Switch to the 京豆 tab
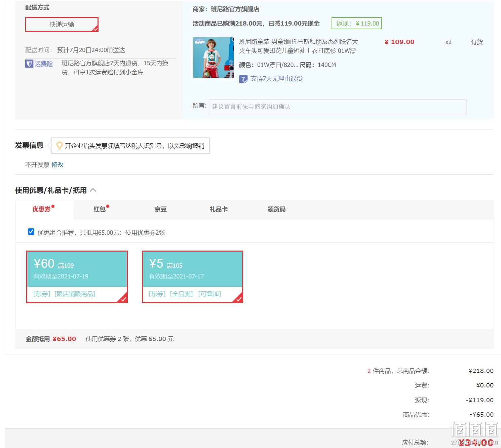501x448 pixels. (x=161, y=209)
